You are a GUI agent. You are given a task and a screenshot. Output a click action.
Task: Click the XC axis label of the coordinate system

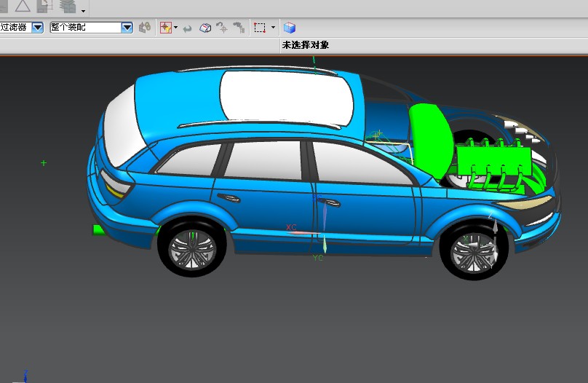[291, 227]
